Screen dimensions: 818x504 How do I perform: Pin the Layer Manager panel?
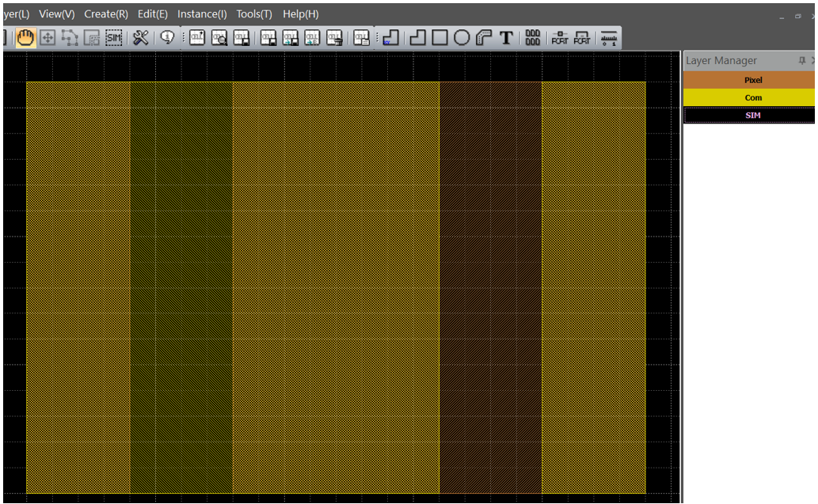(x=801, y=60)
